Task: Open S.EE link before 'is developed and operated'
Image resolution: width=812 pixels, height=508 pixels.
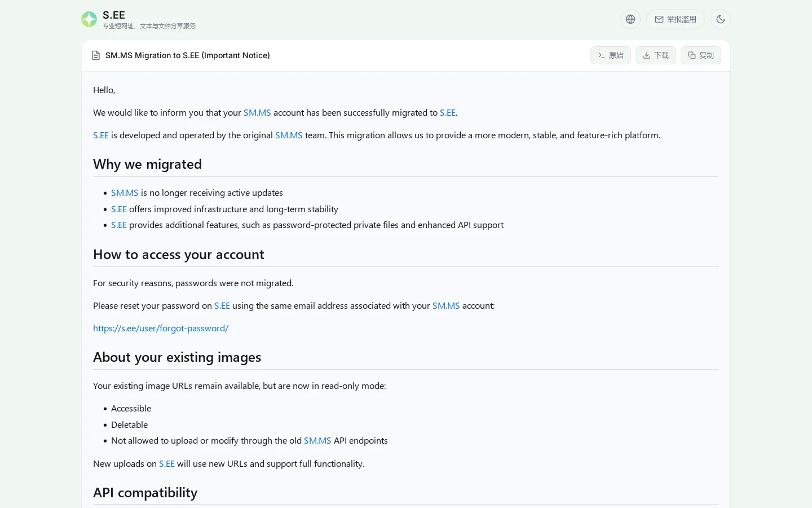Action: tap(101, 135)
